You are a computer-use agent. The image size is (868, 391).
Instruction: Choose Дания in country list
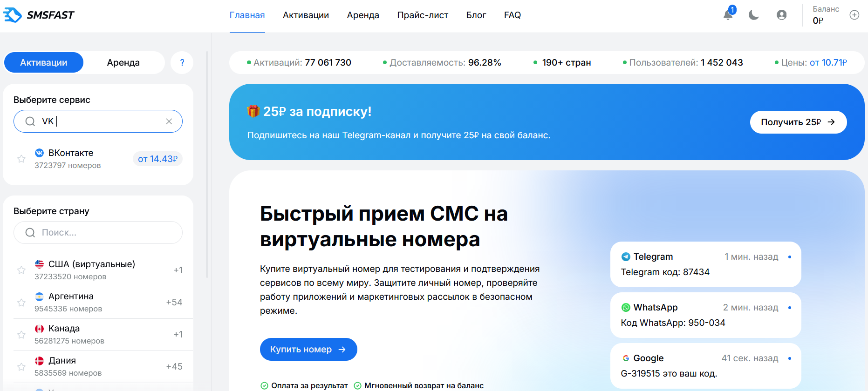[x=103, y=367]
